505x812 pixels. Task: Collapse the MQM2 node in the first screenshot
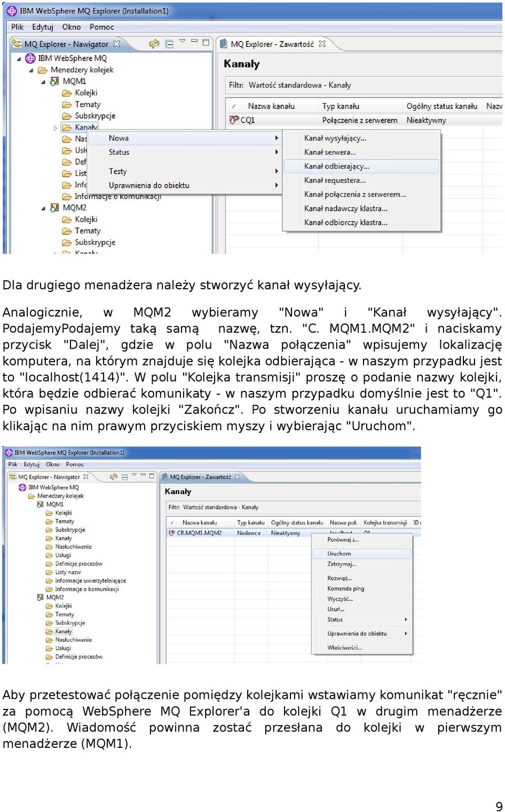coord(44,209)
